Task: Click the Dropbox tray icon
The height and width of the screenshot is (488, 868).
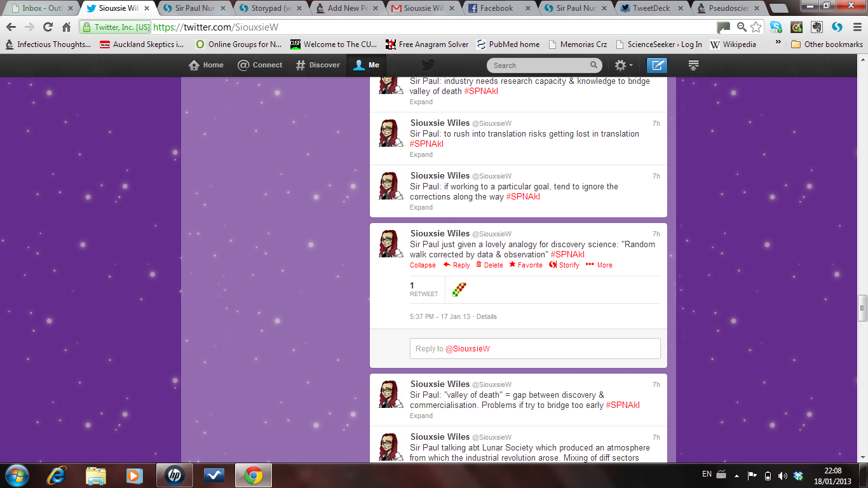Action: click(x=799, y=475)
